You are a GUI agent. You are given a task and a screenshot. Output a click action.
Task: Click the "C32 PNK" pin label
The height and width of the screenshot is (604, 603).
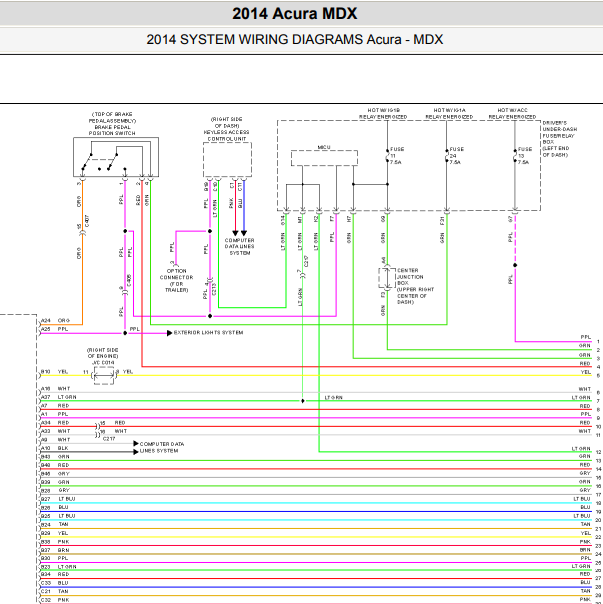(x=55, y=600)
